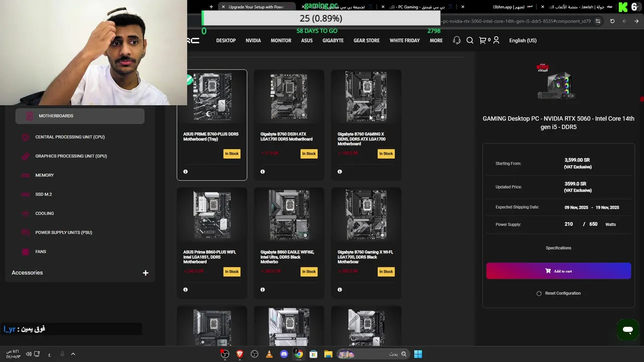Viewport: 644px width, 362px height.
Task: Click the Motherboards category icon
Action: tap(29, 116)
